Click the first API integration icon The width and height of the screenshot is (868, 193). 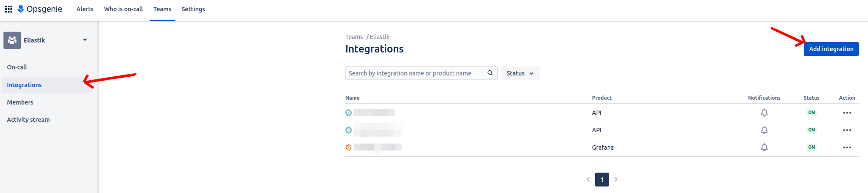click(x=348, y=113)
